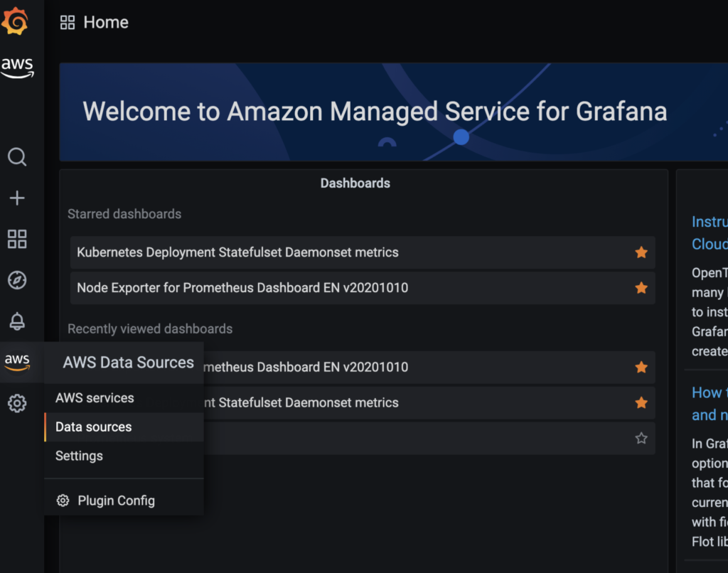Click the AWS Data Sources icon in the sidebar
Image resolution: width=728 pixels, height=573 pixels.
tap(17, 362)
